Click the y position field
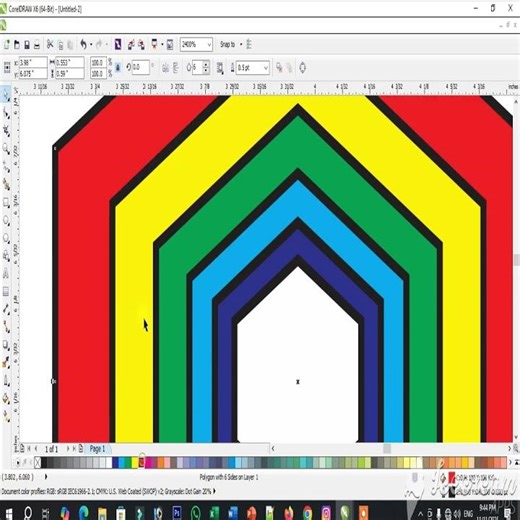Viewport: 520px width, 520px height. point(33,73)
